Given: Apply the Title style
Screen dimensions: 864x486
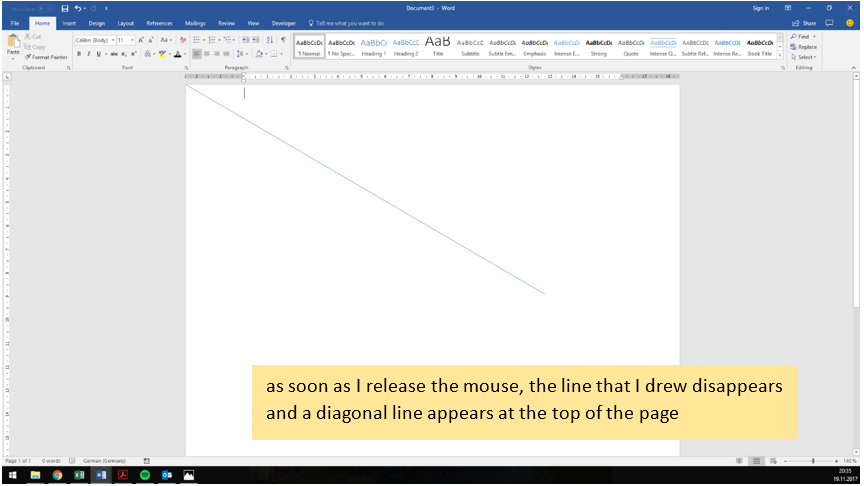Looking at the screenshot, I should tap(438, 47).
